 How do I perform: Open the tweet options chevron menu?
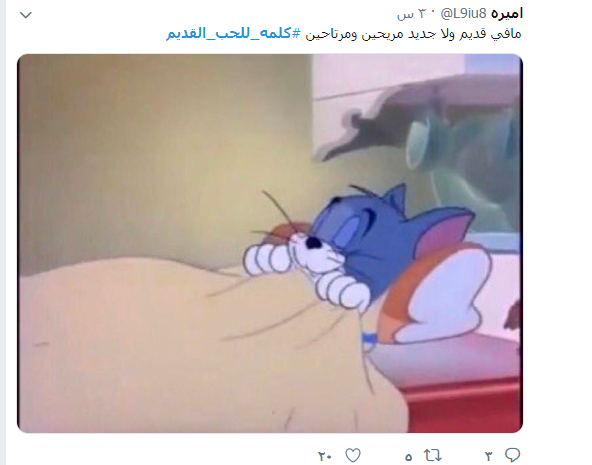point(26,15)
